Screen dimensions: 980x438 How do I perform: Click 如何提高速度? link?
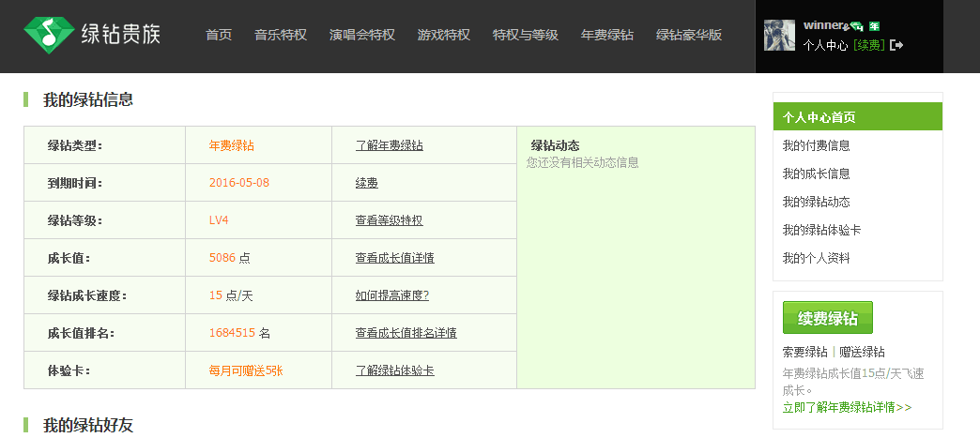391,295
